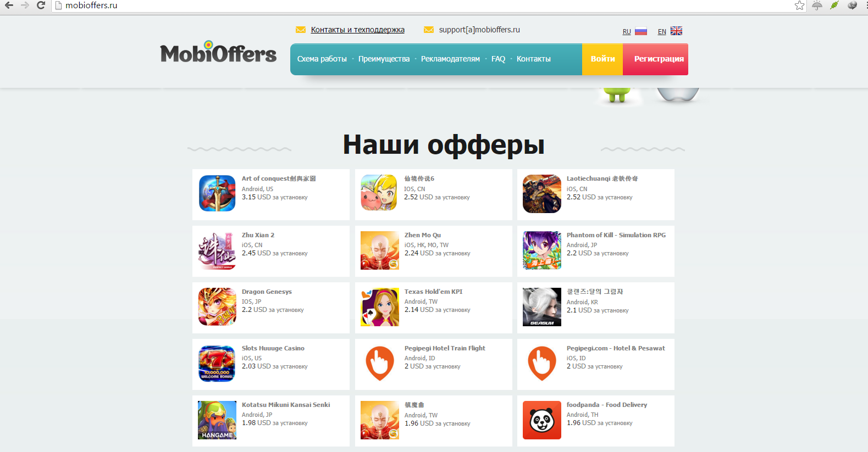Click the Russian flag icon
Image resolution: width=868 pixels, height=452 pixels.
[x=641, y=31]
